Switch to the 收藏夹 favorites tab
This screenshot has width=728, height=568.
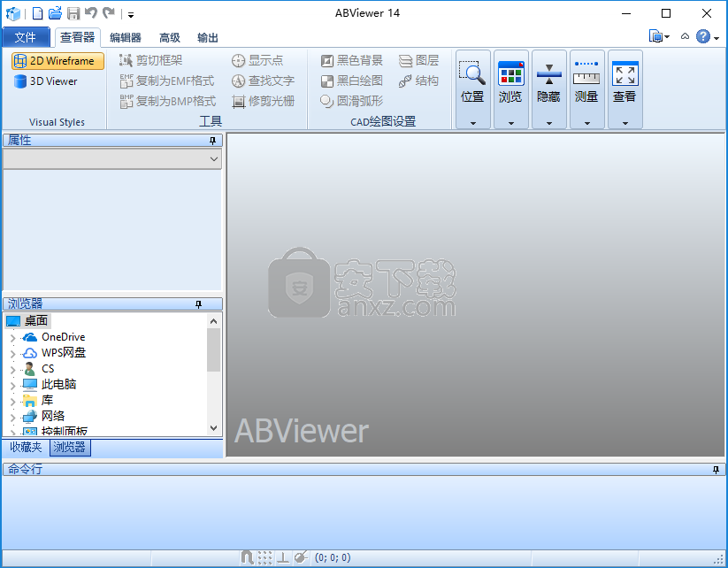26,448
